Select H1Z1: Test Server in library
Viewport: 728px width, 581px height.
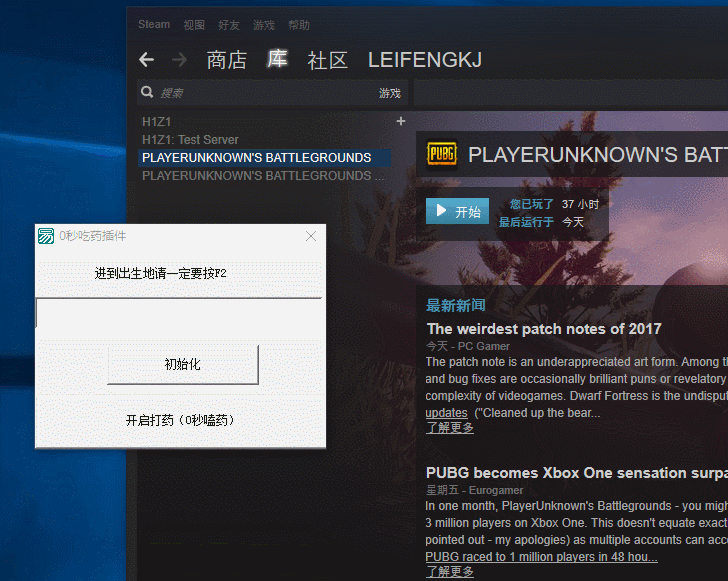click(x=190, y=140)
